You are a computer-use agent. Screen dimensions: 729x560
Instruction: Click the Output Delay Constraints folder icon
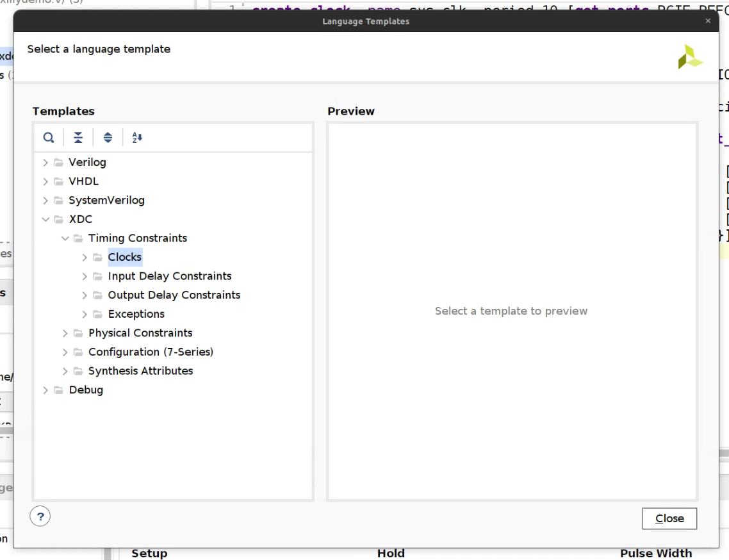tap(97, 295)
